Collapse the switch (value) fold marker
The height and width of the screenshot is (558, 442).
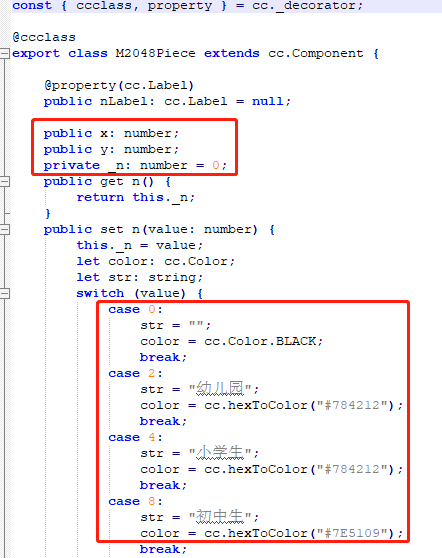5,294
